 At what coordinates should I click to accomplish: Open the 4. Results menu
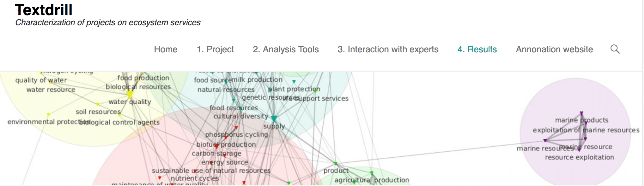(x=477, y=49)
